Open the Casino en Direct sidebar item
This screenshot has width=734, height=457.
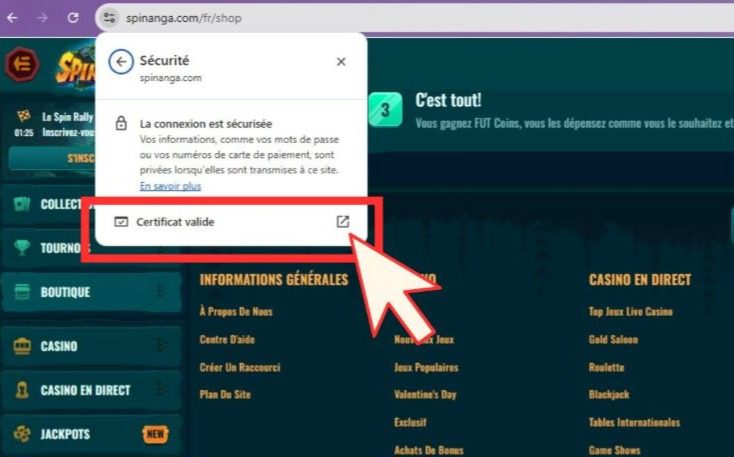pyautogui.click(x=92, y=390)
